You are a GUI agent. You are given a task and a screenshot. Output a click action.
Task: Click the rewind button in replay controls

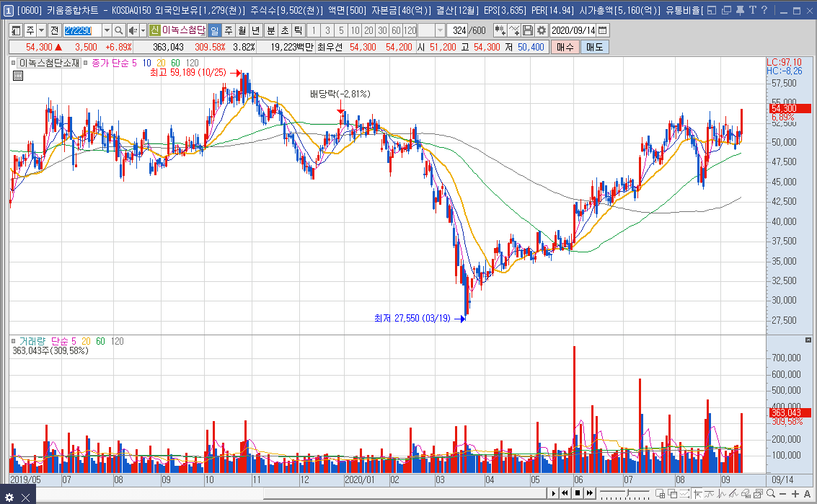tap(565, 493)
